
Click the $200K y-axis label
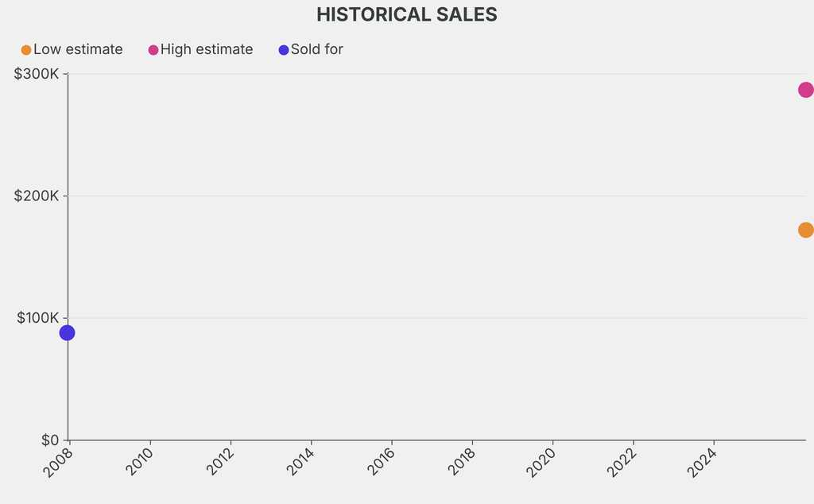pos(37,196)
